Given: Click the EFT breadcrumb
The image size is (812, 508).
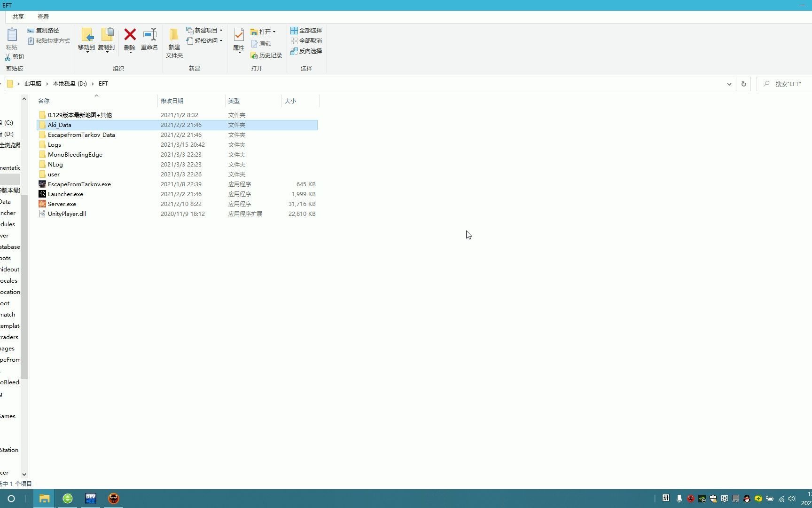Looking at the screenshot, I should [103, 84].
